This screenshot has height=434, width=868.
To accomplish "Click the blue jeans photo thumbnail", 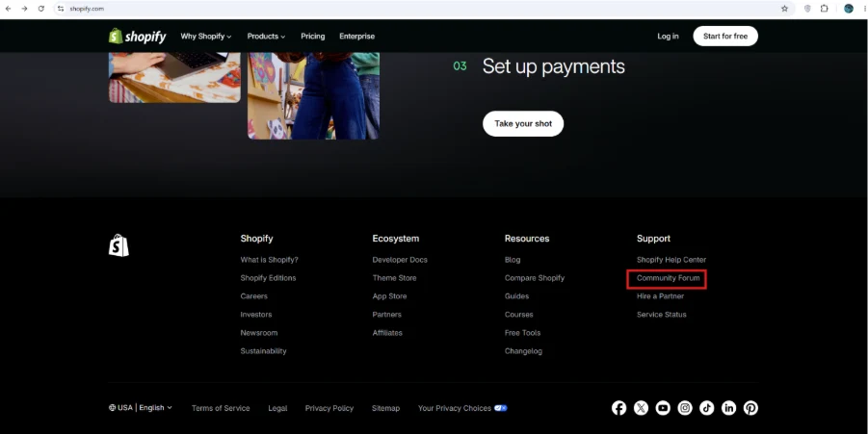I will pos(313,95).
